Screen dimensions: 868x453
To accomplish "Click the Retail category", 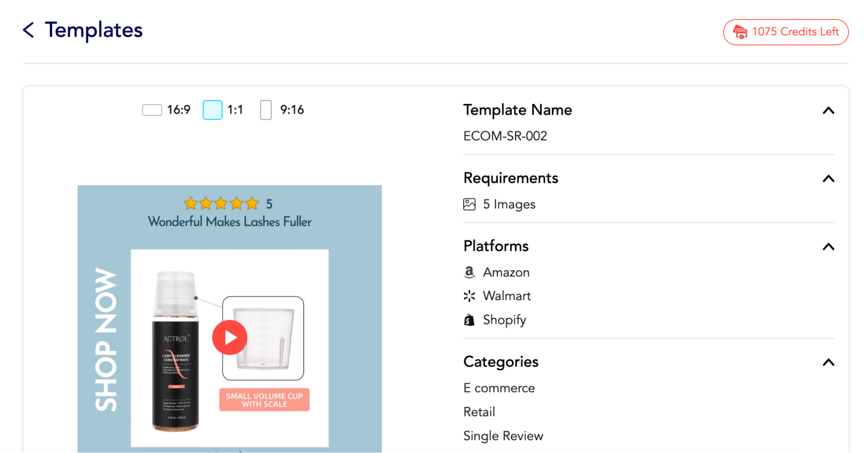I will click(x=479, y=412).
